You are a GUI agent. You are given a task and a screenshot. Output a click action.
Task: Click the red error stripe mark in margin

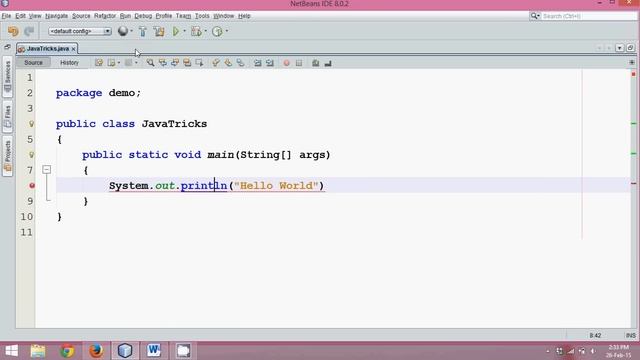[634, 183]
